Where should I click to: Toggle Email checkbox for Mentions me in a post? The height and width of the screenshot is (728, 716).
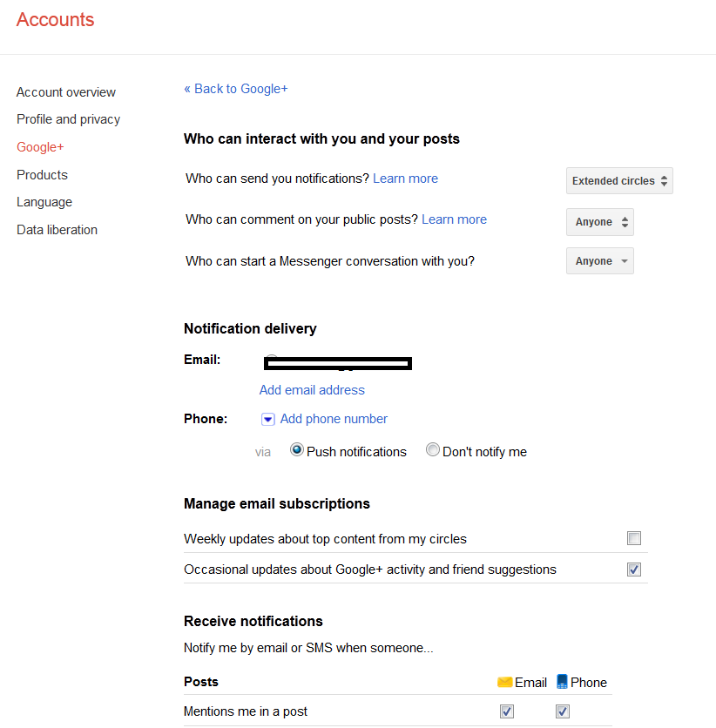[x=507, y=711]
